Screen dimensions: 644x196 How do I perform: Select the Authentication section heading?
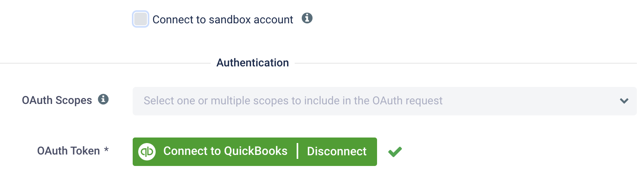coord(253,63)
